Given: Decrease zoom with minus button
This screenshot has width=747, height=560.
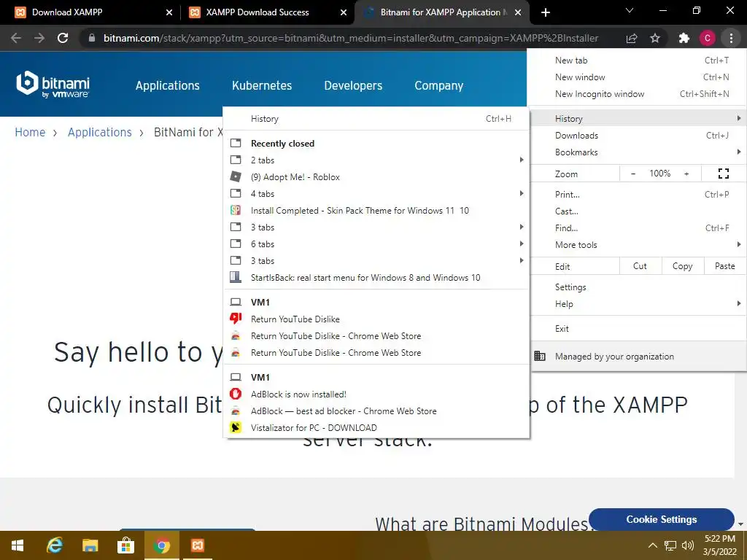Looking at the screenshot, I should pos(633,174).
